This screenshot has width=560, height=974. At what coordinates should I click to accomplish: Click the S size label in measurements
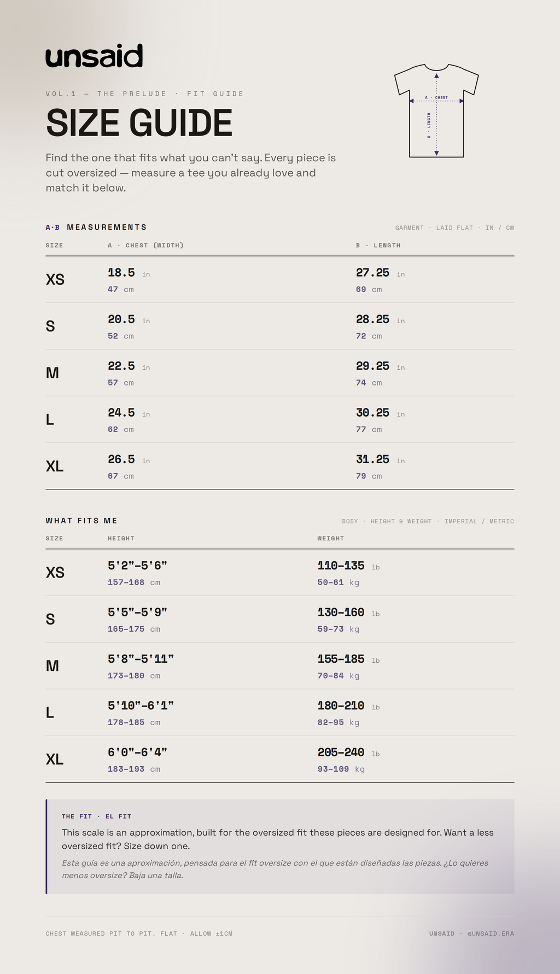50,326
